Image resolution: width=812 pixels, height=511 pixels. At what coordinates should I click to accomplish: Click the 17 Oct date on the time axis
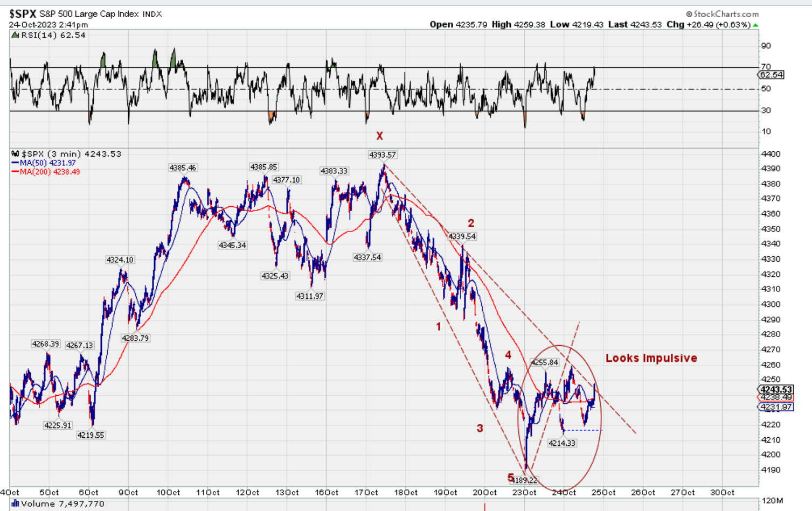[x=366, y=493]
